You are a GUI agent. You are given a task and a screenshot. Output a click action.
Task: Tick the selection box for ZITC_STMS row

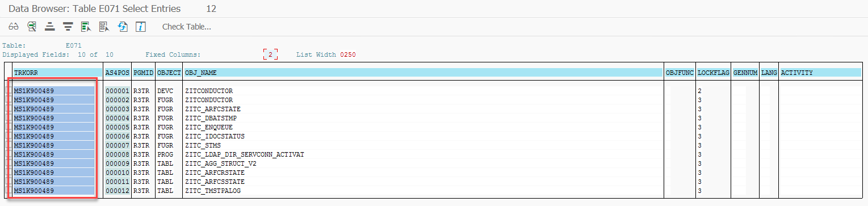[10, 145]
